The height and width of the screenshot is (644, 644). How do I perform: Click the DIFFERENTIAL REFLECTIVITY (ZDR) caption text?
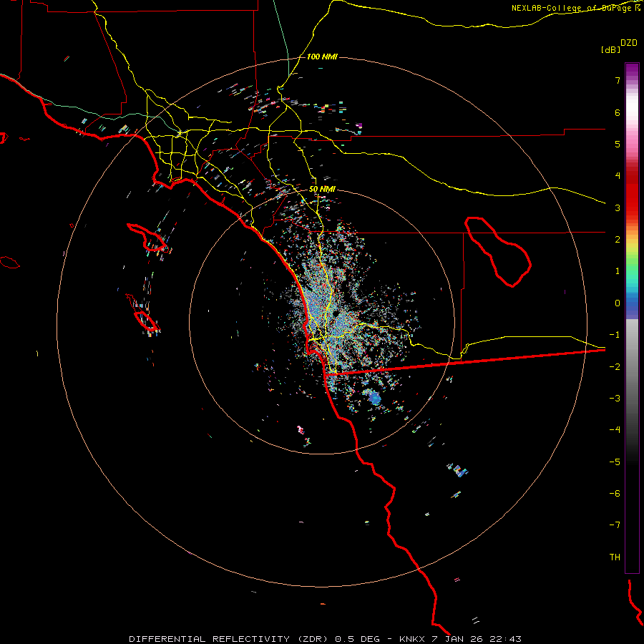point(230,639)
